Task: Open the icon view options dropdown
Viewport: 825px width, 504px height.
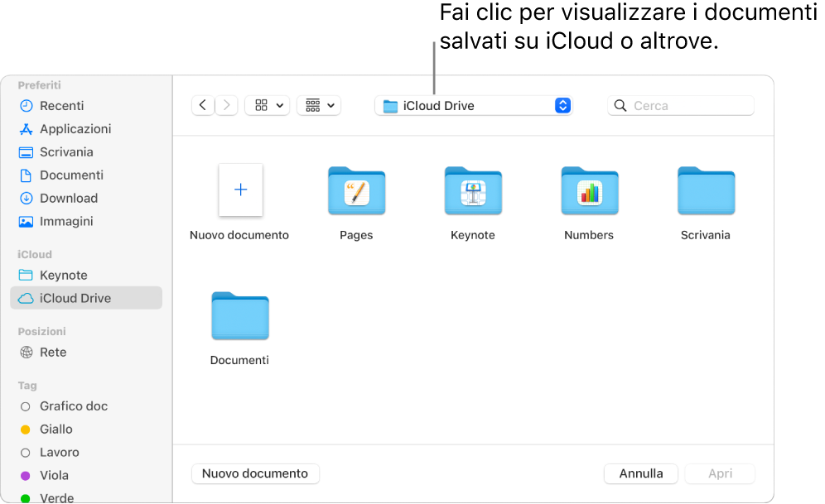Action: pyautogui.click(x=268, y=106)
